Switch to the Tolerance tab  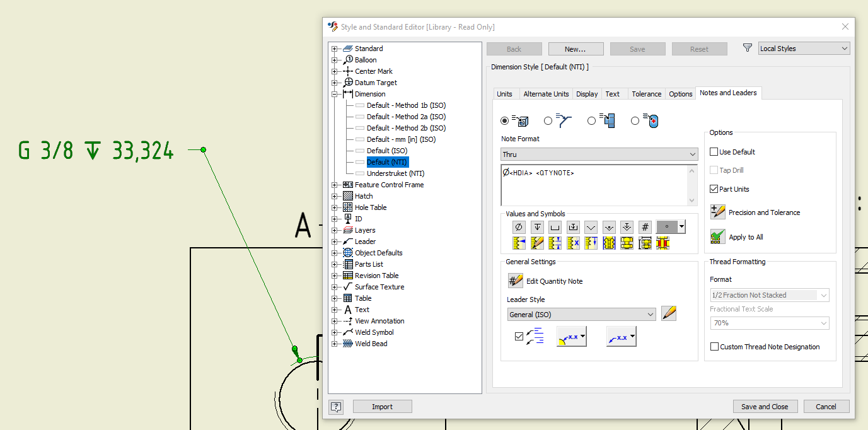click(x=645, y=93)
